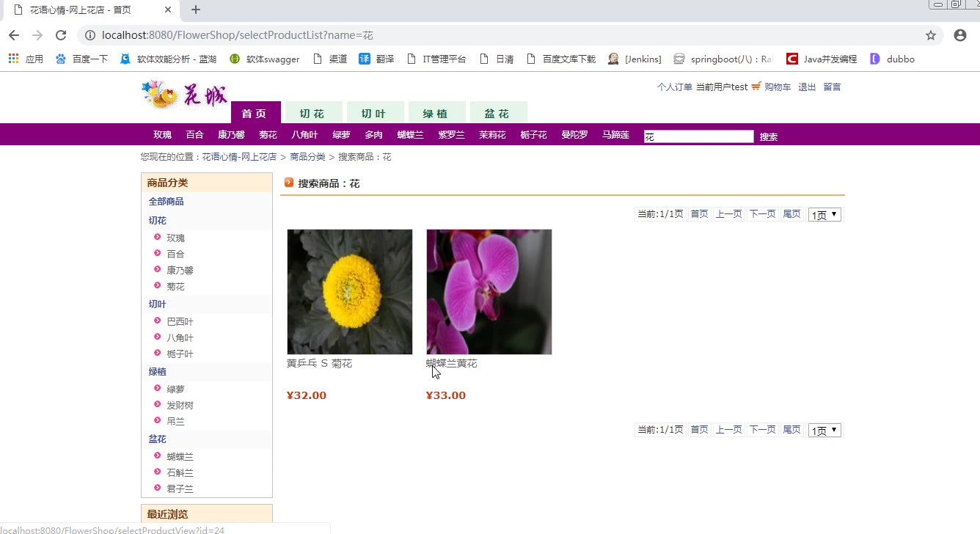Expand the bottom page number dropdown
This screenshot has height=534, width=980.
tap(824, 430)
